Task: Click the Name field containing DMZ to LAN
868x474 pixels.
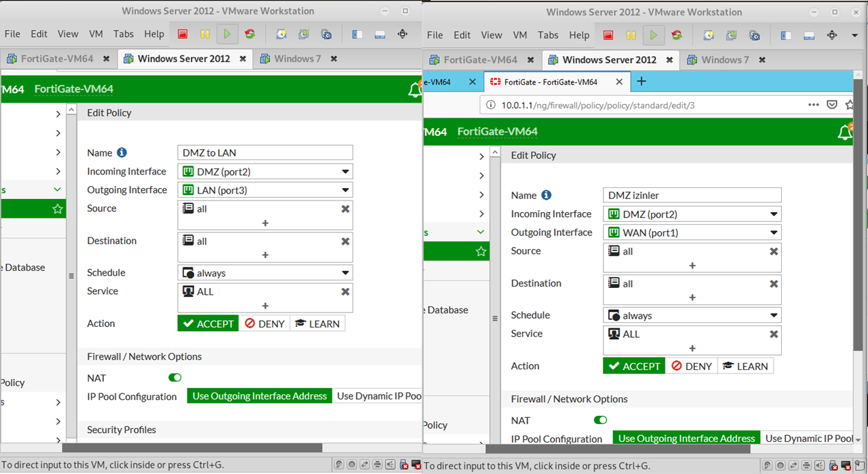Action: point(265,153)
